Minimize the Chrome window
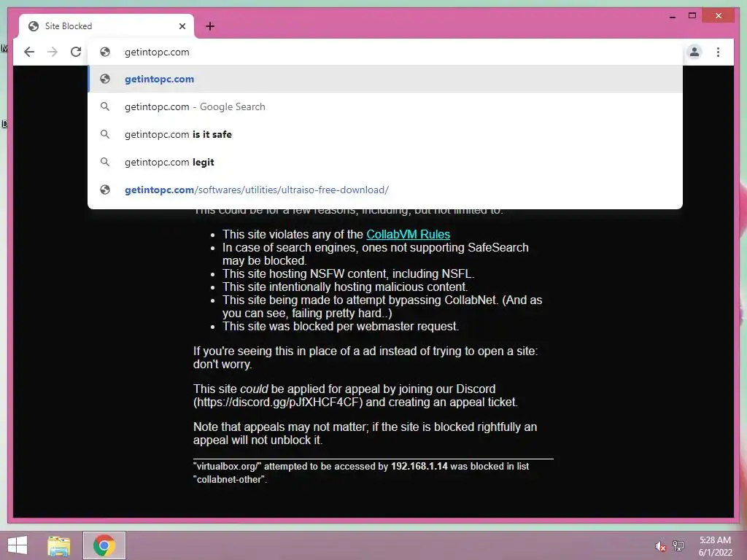 [672, 16]
